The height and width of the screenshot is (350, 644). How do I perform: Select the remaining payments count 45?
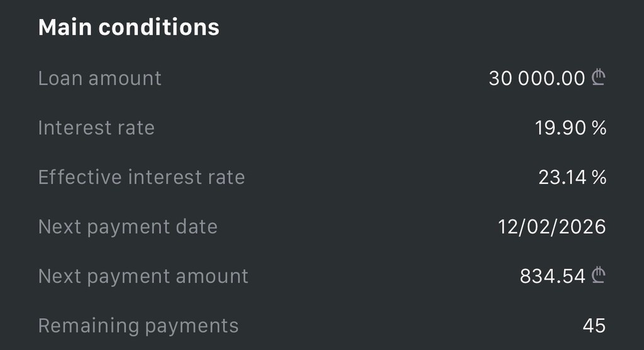pos(594,325)
